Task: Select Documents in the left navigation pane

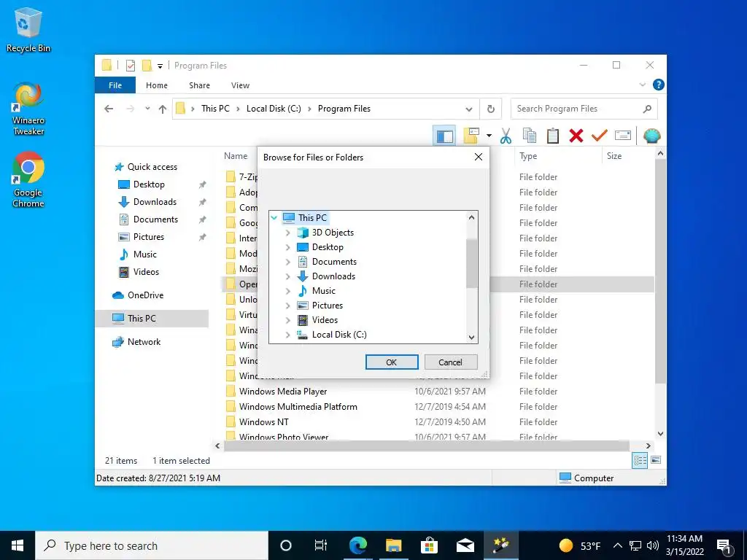Action: [155, 219]
